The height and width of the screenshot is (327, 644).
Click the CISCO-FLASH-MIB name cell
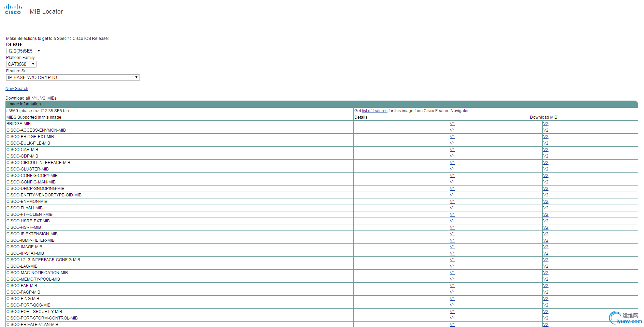tap(180, 208)
